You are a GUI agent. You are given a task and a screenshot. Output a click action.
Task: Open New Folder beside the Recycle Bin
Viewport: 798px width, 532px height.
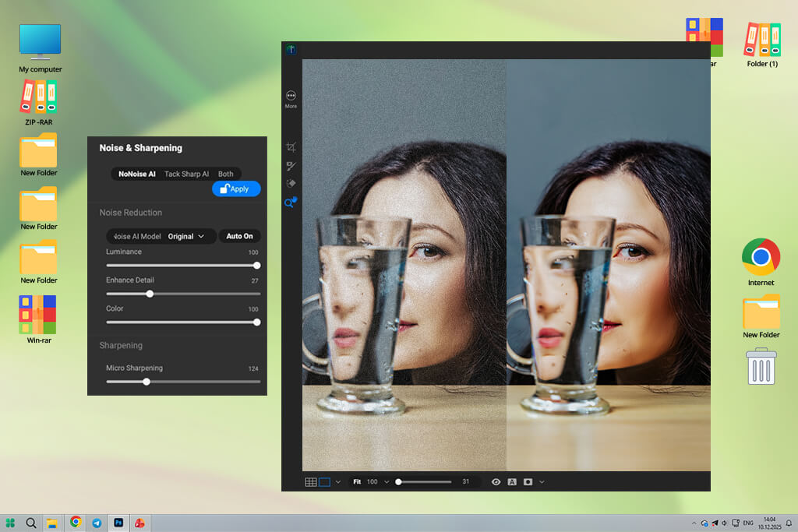click(x=761, y=316)
